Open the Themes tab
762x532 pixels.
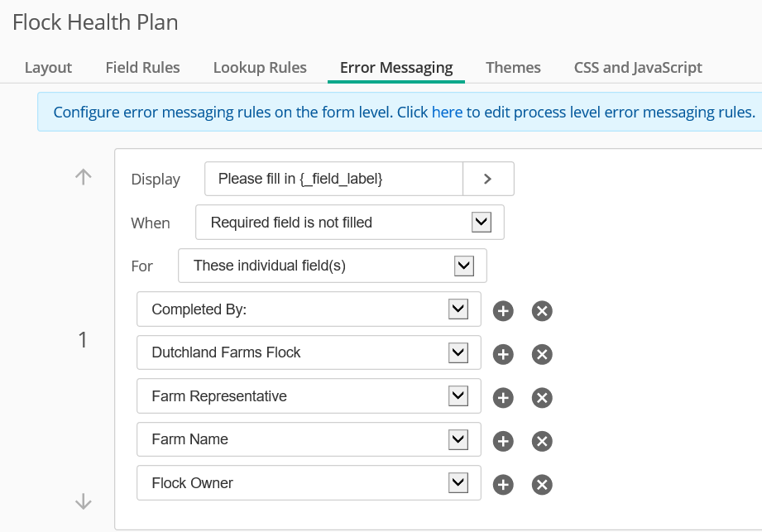click(x=513, y=68)
